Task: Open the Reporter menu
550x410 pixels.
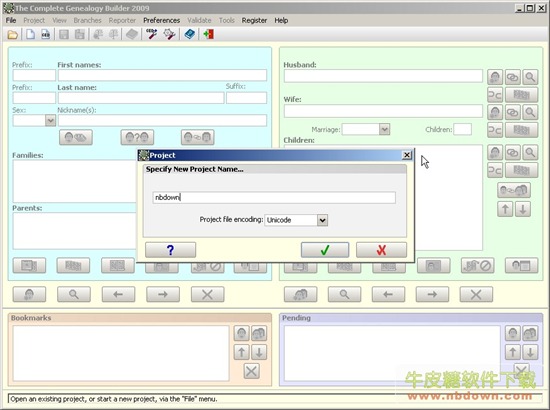Action: (122, 20)
